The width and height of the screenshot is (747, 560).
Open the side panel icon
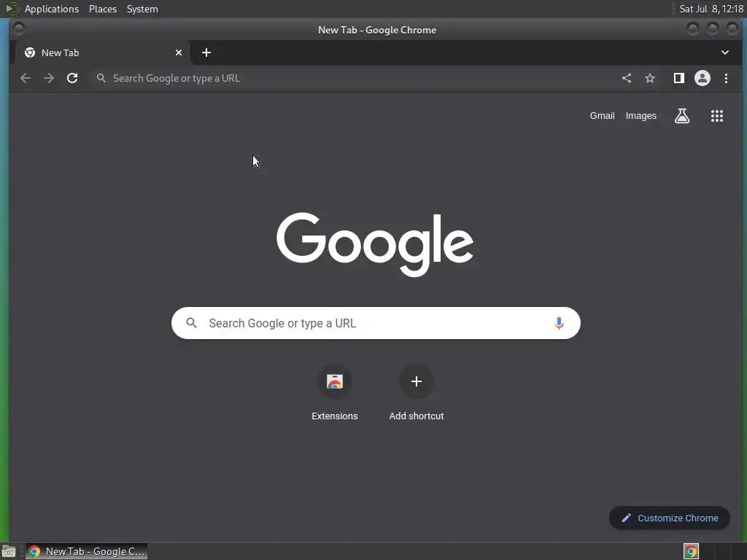679,78
